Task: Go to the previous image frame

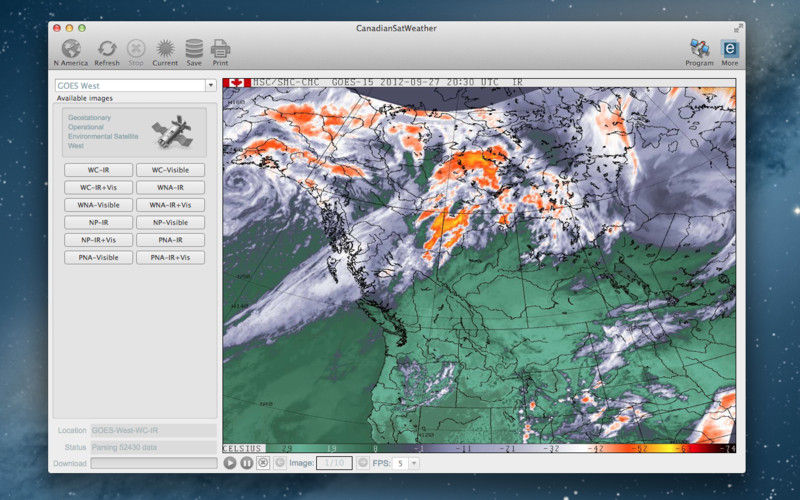Action: 280,463
